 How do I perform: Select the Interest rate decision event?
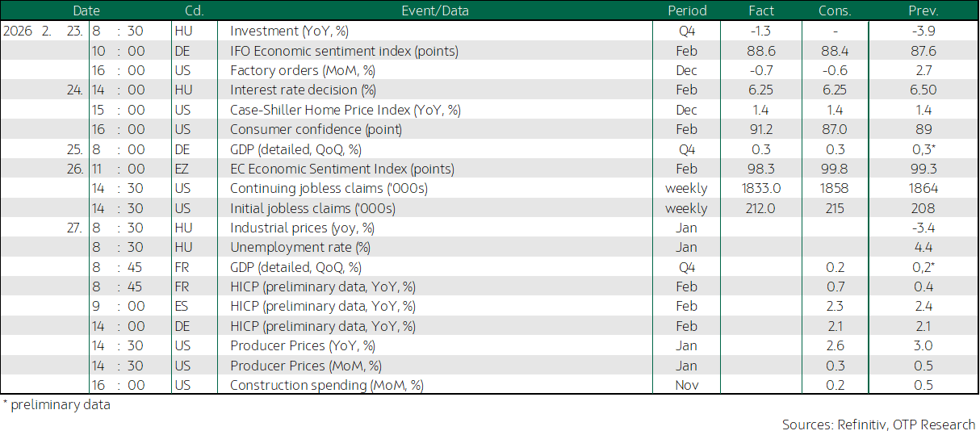pyautogui.click(x=303, y=90)
